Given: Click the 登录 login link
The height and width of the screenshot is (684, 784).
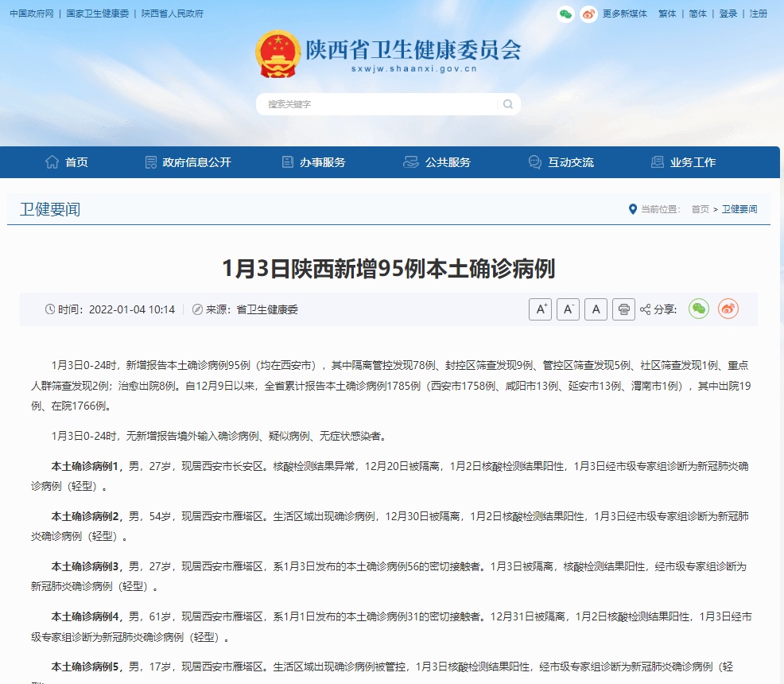Looking at the screenshot, I should point(728,14).
